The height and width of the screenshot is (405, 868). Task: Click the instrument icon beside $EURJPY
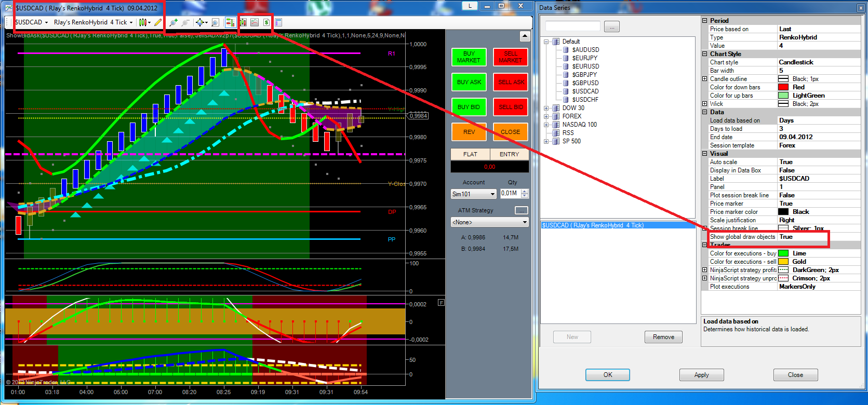tap(566, 58)
